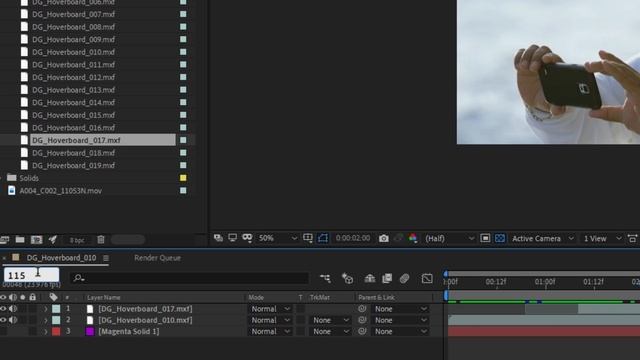Click the label tag column header icon
The height and width of the screenshot is (360, 640).
coord(53,297)
